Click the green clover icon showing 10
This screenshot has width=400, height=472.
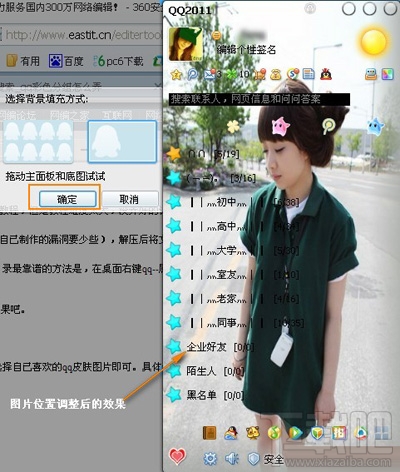pyautogui.click(x=231, y=74)
